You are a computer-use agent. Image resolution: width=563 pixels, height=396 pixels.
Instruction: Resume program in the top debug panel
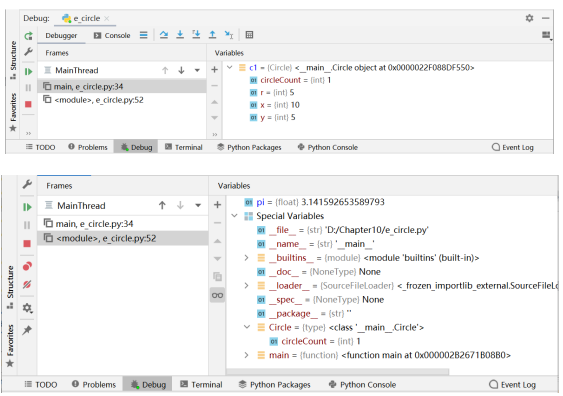point(28,71)
